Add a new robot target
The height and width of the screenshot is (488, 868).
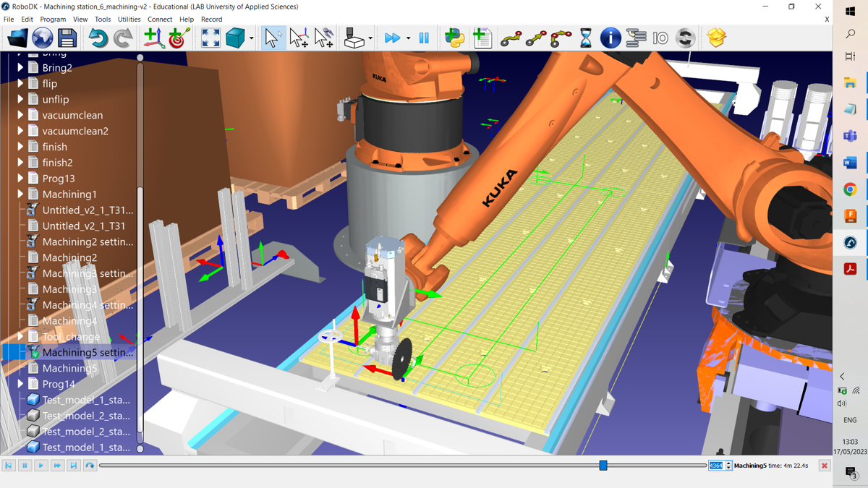tap(179, 38)
